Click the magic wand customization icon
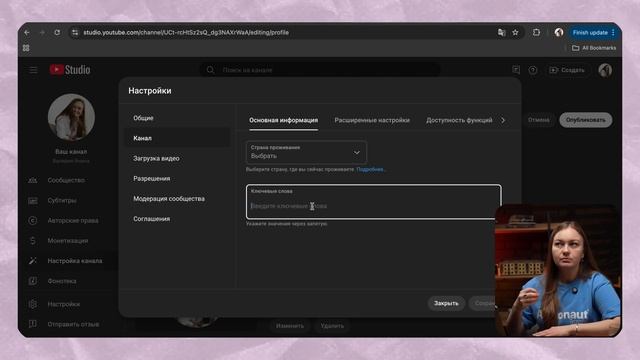The height and width of the screenshot is (360, 640). 33,261
